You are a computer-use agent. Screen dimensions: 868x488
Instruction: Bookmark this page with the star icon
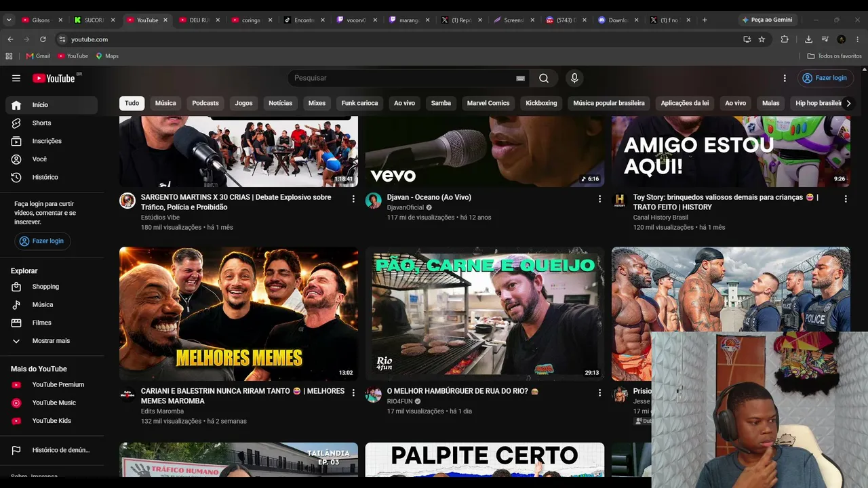tap(762, 39)
